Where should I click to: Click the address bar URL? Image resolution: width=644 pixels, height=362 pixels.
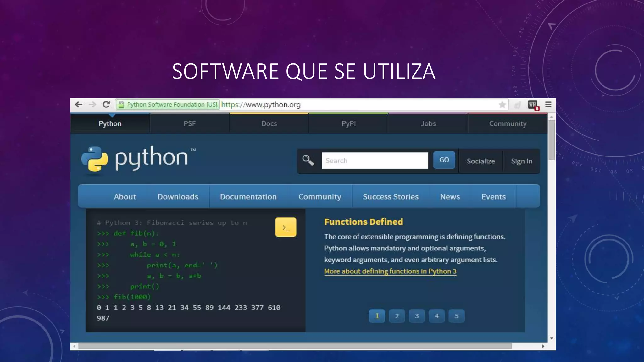tap(261, 105)
